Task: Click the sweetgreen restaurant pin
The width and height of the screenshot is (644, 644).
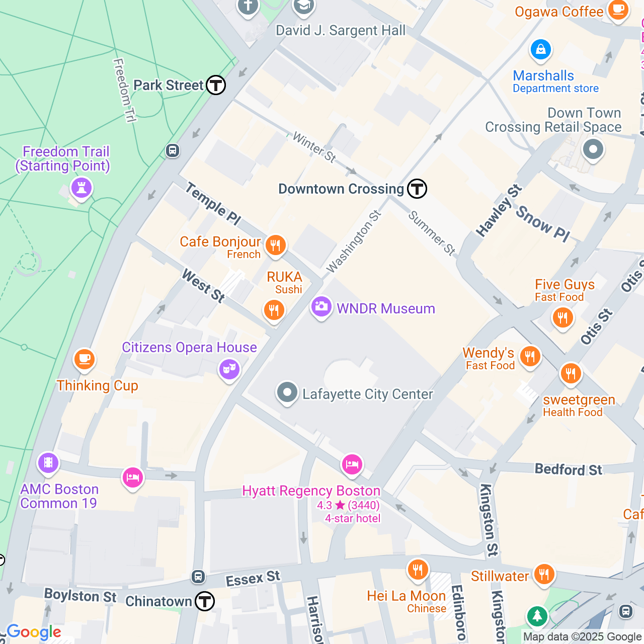Action: pos(571,374)
